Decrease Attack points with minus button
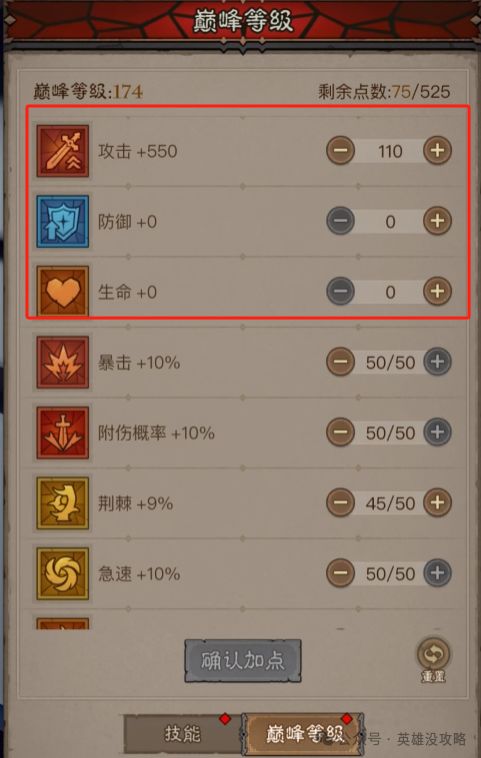Screen dimensions: 481x758 (340, 151)
